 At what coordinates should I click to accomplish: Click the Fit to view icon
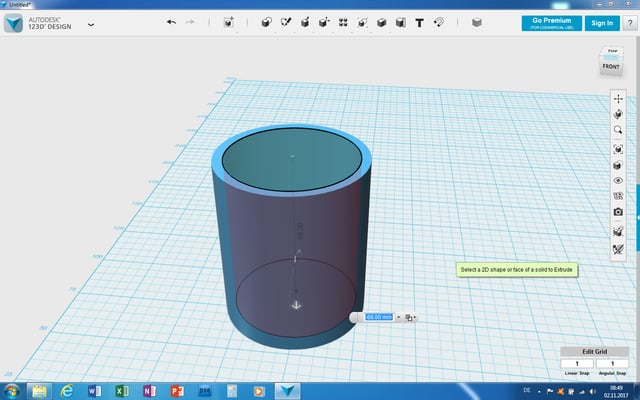[x=618, y=149]
